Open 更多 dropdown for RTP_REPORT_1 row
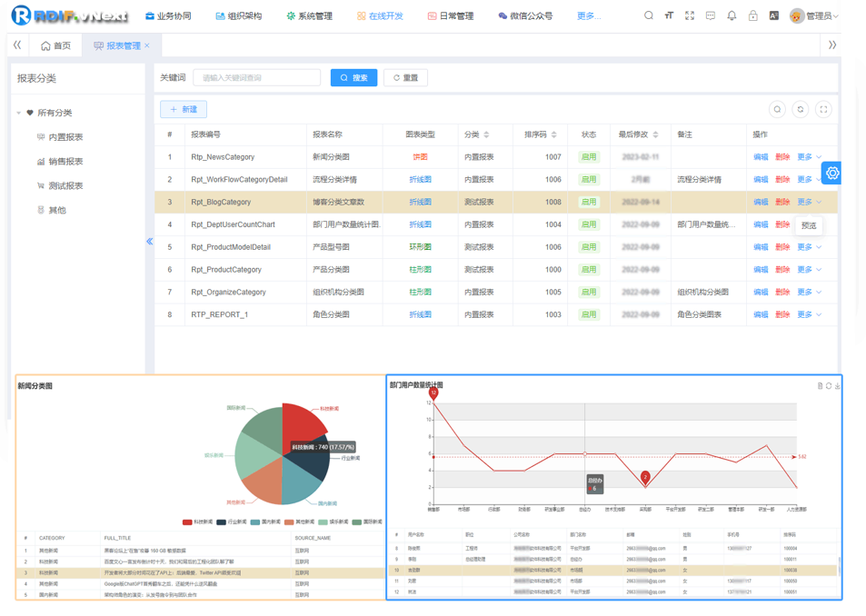 (x=809, y=314)
